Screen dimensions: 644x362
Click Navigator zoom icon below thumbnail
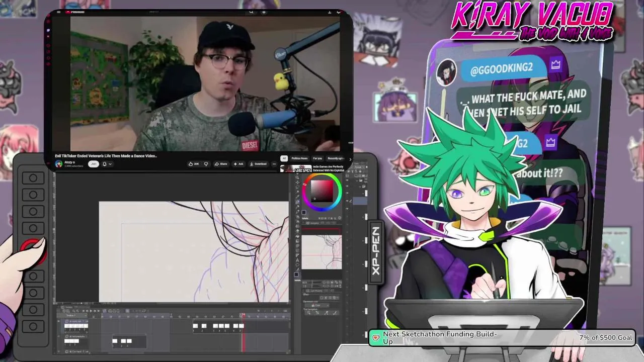click(324, 282)
